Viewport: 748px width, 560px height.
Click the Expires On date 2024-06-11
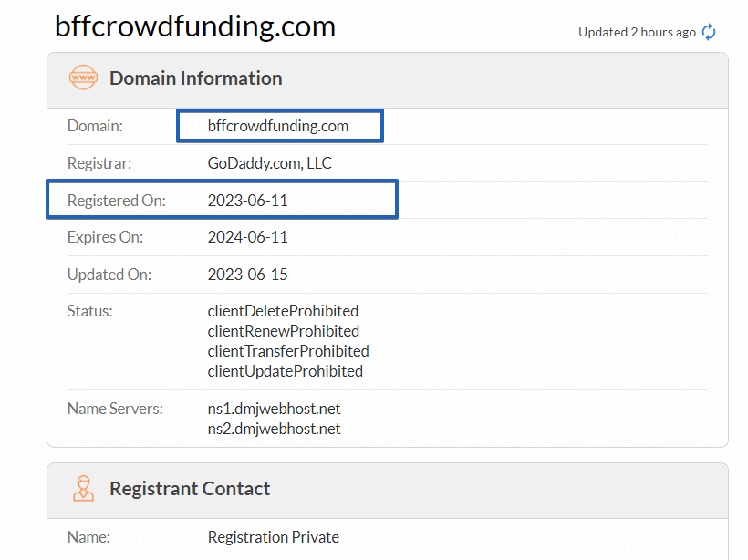point(247,237)
